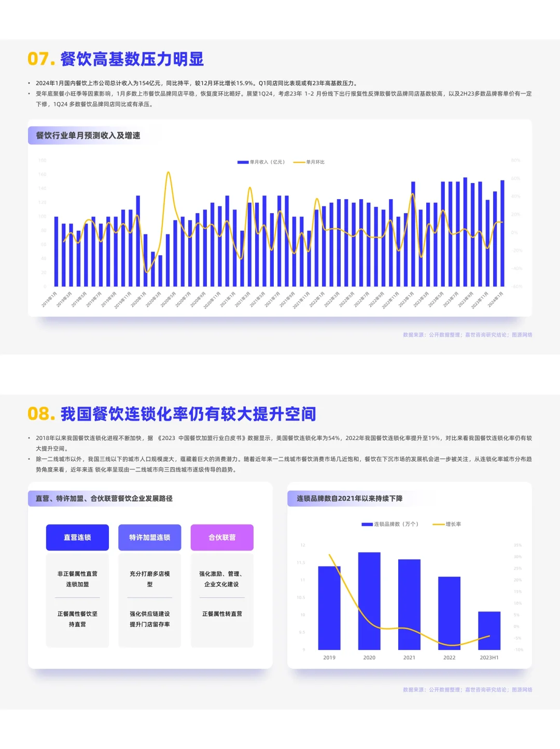Select the bullet starting 2024年1月国内餐饮上市公司
The width and height of the screenshot is (560, 749).
point(197,83)
